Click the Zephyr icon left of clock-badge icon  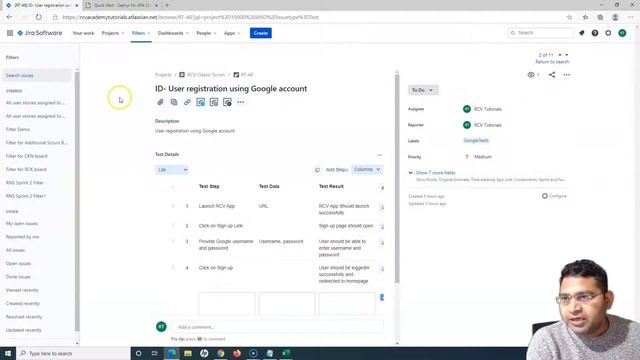pyautogui.click(x=214, y=102)
